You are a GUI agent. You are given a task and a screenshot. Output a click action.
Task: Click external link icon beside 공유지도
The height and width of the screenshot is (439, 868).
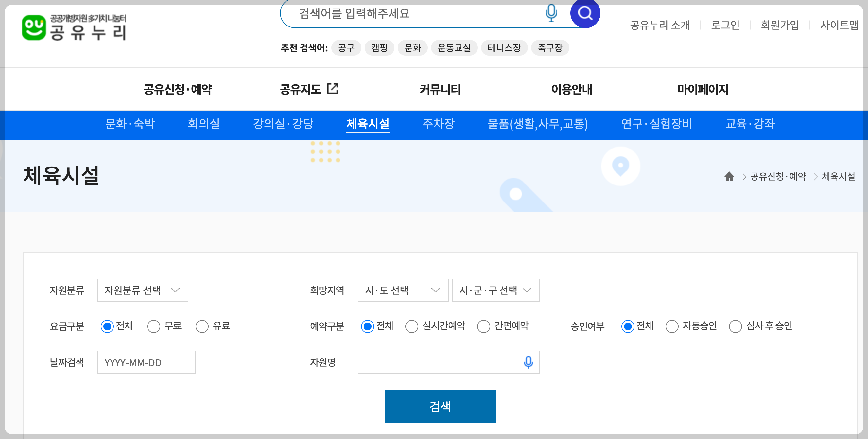(333, 89)
